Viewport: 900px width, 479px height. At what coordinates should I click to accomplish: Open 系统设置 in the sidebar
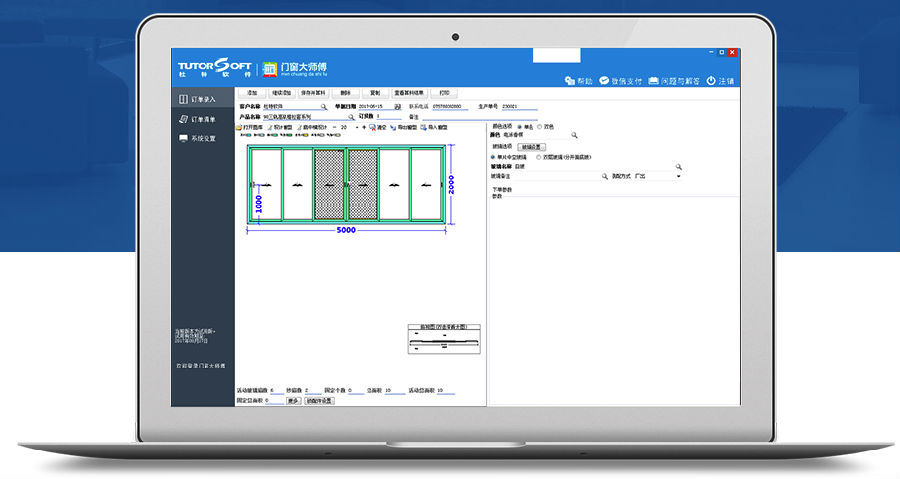197,138
